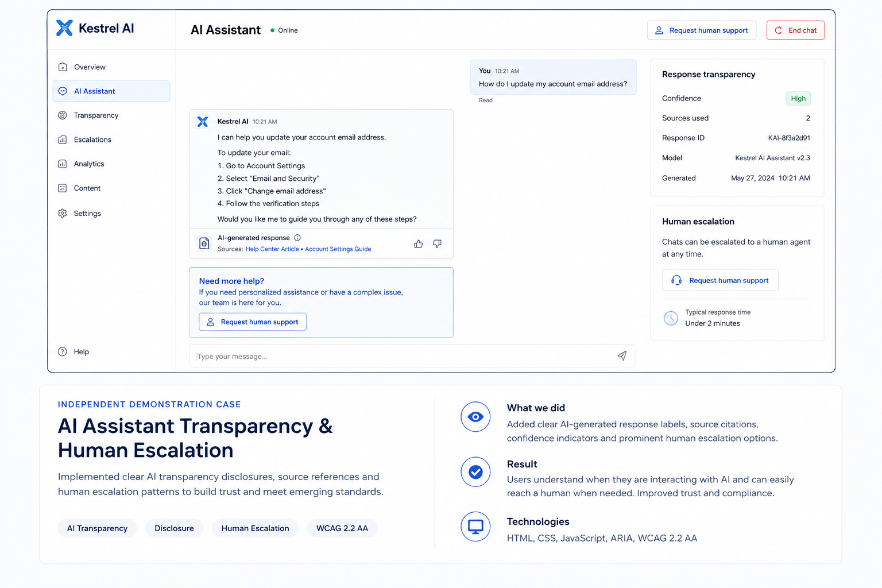Screen dimensions: 882x588
Task: Open Overview from the sidebar
Action: 111,67
